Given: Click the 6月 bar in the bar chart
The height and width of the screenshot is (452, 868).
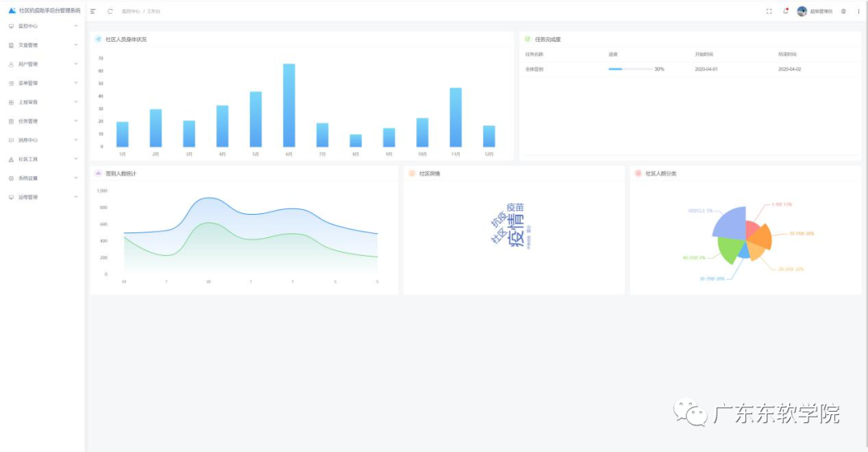Looking at the screenshot, I should click(x=289, y=105).
